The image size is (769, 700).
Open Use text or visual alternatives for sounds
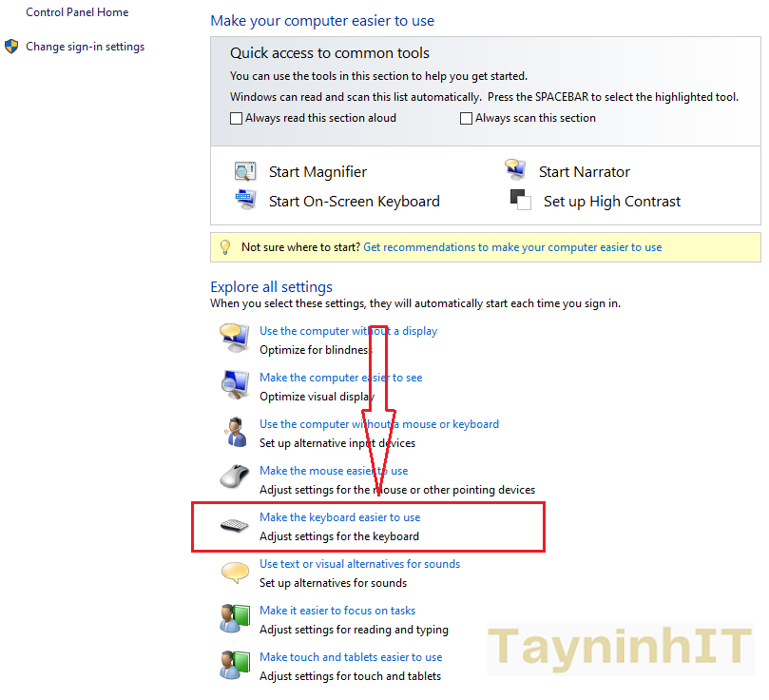[359, 564]
